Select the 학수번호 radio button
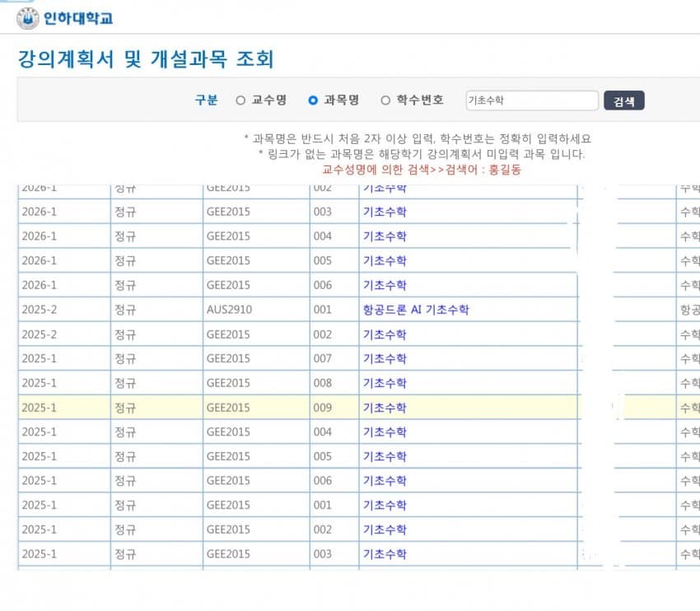700x611 pixels. (x=385, y=100)
